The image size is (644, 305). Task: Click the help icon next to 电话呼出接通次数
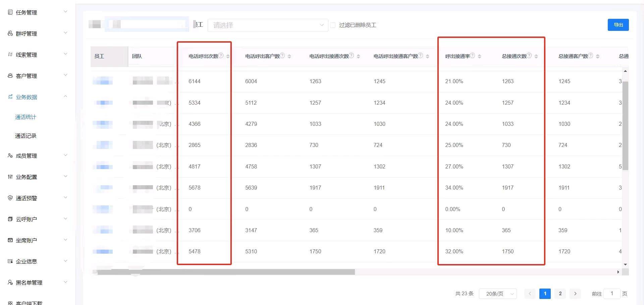[351, 56]
